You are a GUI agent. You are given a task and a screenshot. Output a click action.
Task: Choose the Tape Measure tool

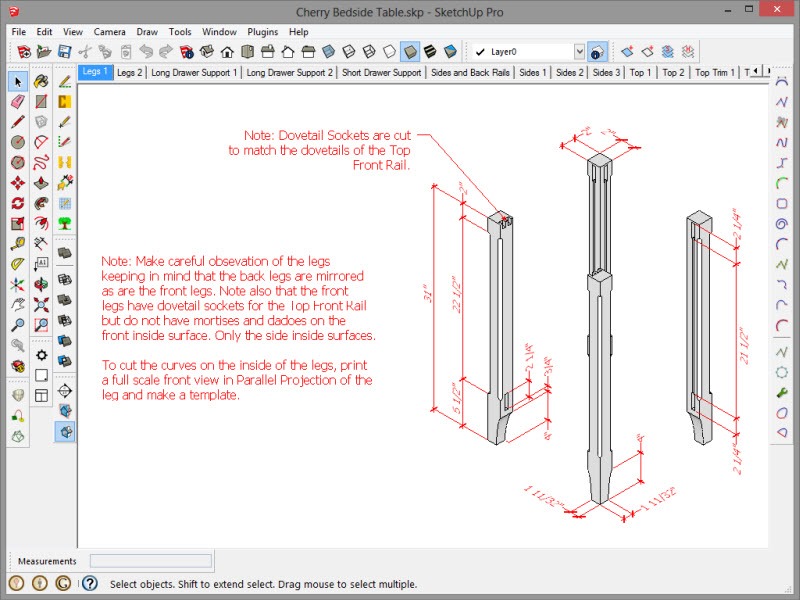pyautogui.click(x=18, y=243)
